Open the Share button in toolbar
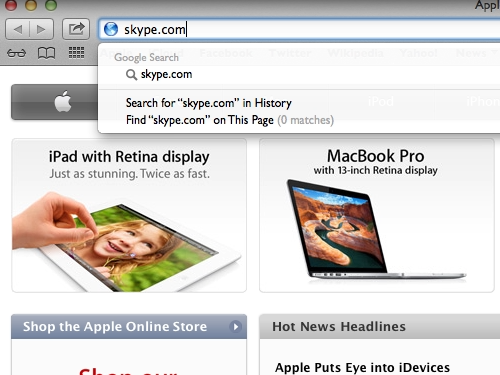Image resolution: width=500 pixels, height=375 pixels. point(76,29)
